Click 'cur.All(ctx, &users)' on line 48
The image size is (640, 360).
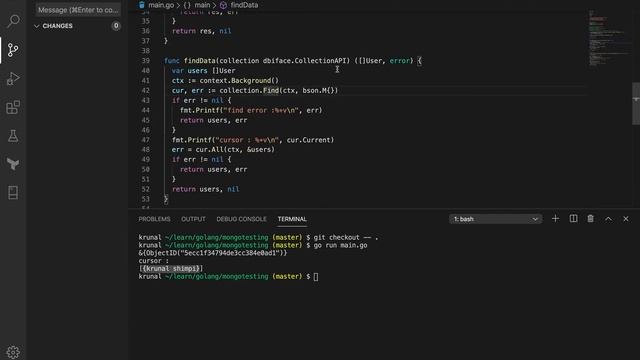(235, 150)
